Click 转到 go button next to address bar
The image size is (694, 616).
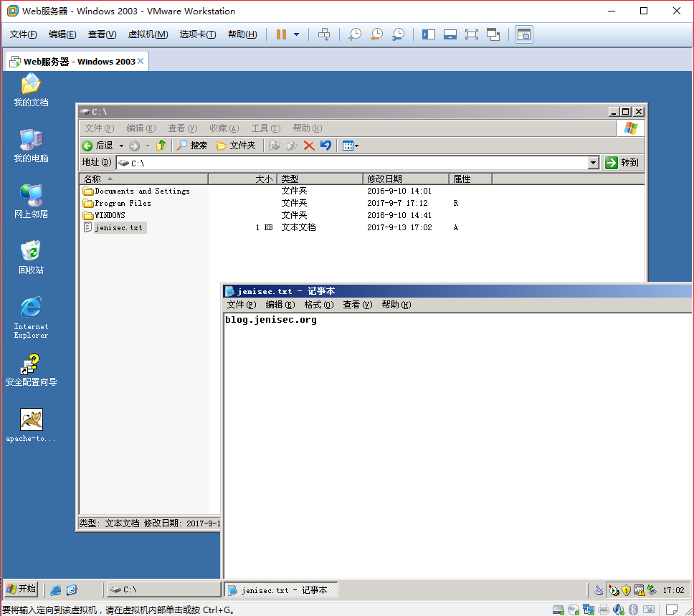click(x=622, y=163)
